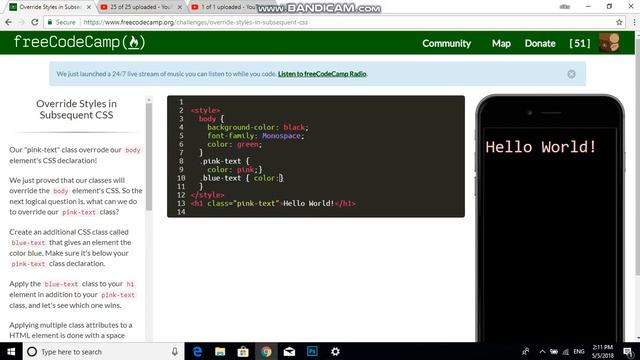
Task: Click the battery tray icon
Action: (554, 351)
